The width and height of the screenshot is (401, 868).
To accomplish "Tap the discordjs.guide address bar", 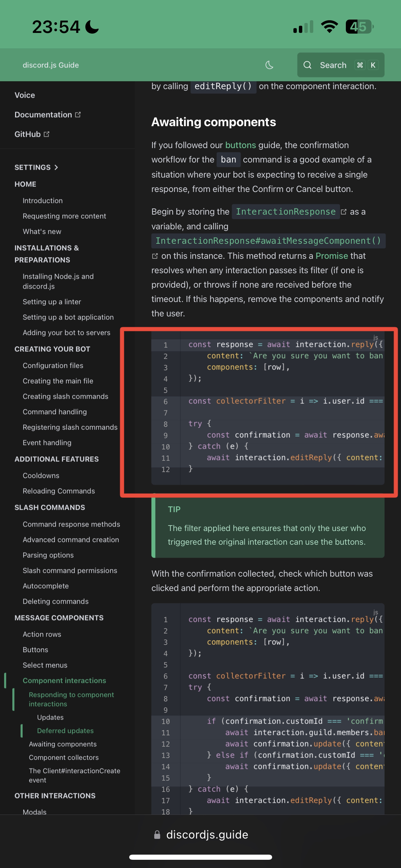I will click(x=200, y=834).
